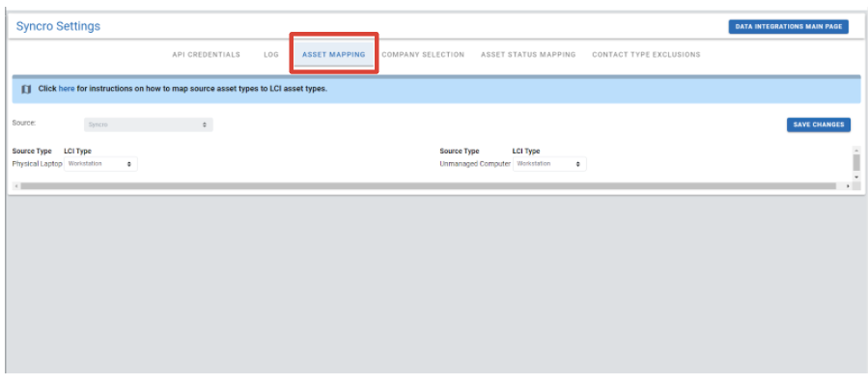Open LCI Type dropdown for Physical Laptop
868x384 pixels.
point(100,164)
